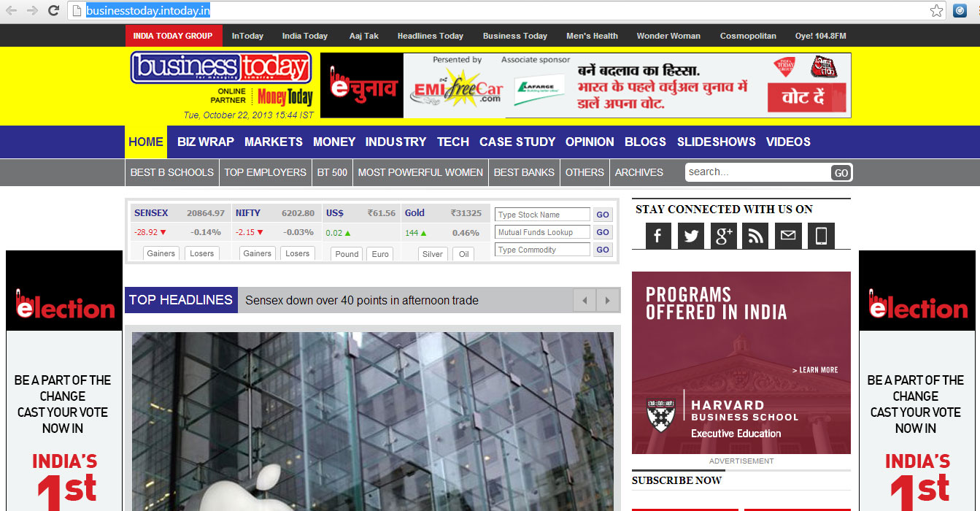Select the Pound currency tab

coord(347,254)
